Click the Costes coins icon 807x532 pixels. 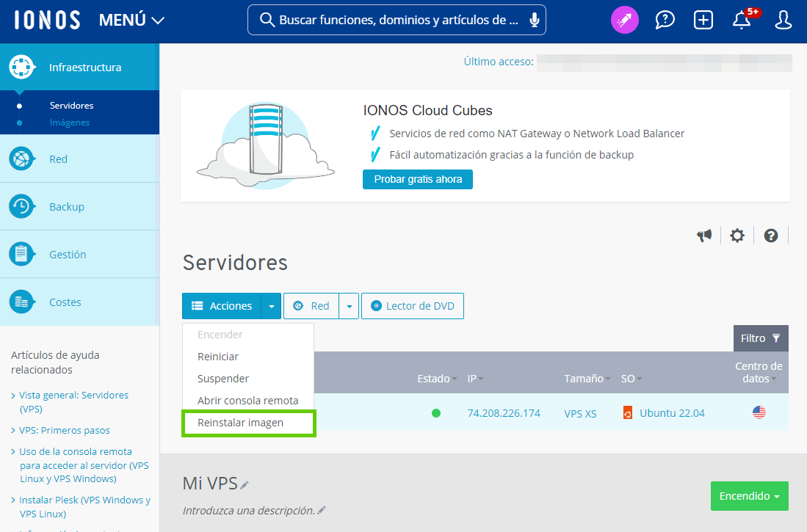pos(21,302)
